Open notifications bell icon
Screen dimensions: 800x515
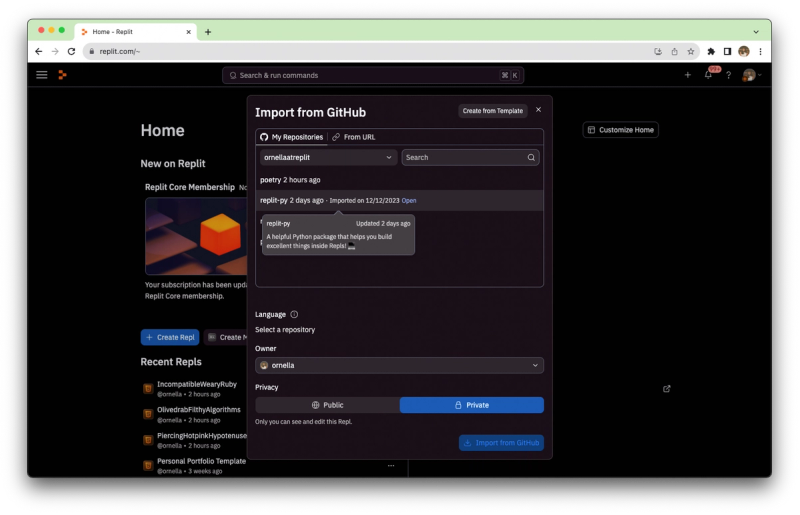708,75
